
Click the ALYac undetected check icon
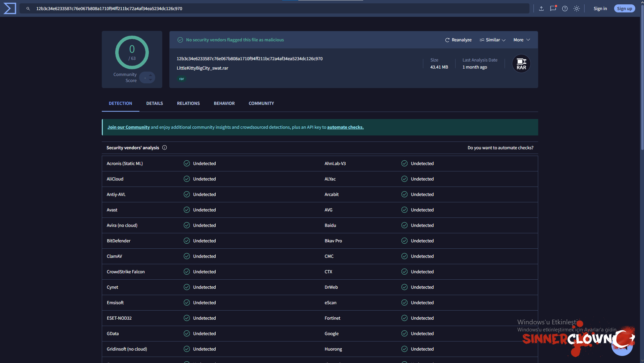click(404, 179)
